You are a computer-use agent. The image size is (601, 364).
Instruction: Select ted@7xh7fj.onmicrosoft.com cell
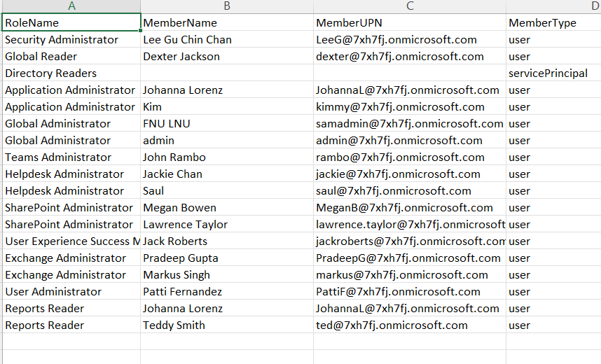pos(410,325)
